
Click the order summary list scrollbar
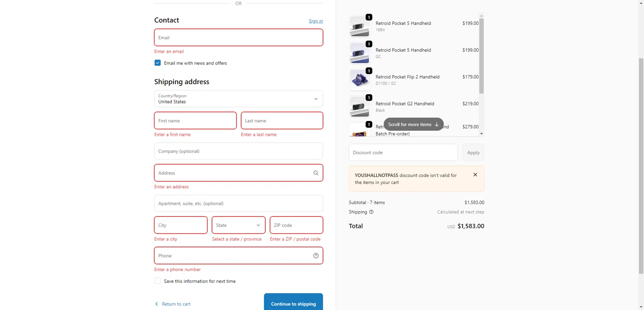481,56
